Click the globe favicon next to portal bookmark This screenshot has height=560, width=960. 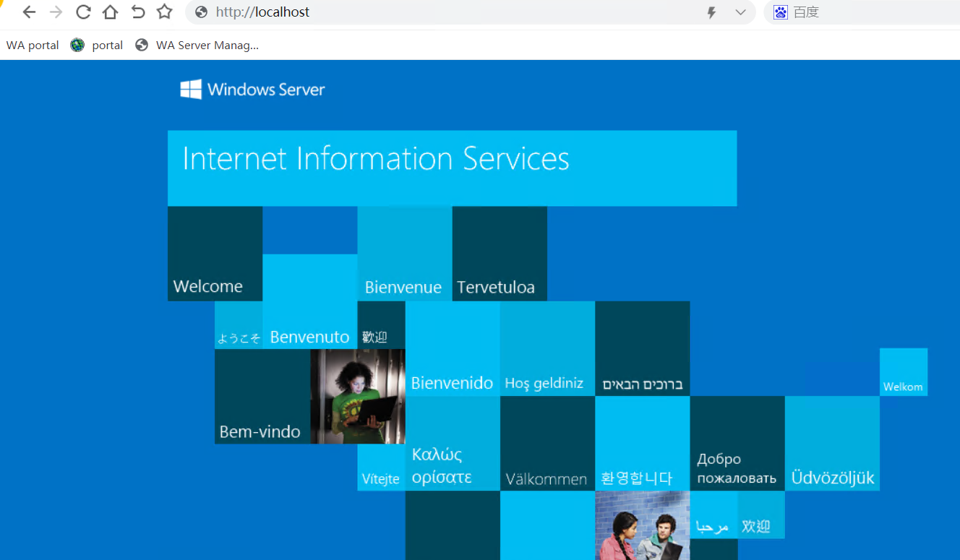tap(77, 45)
